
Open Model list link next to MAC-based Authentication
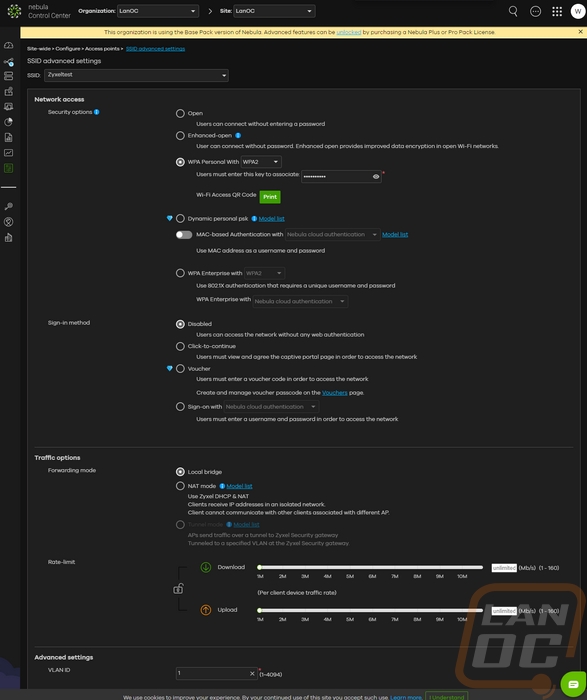pyautogui.click(x=395, y=234)
